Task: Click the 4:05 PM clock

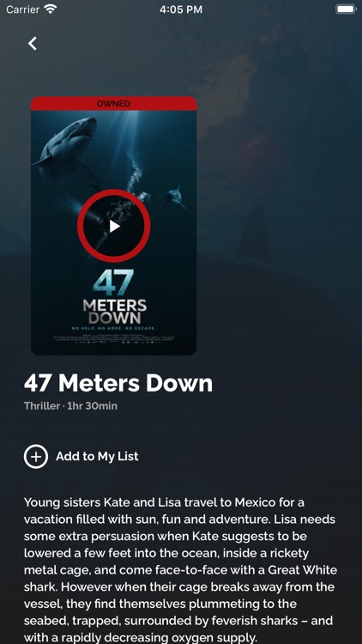Action: tap(181, 9)
